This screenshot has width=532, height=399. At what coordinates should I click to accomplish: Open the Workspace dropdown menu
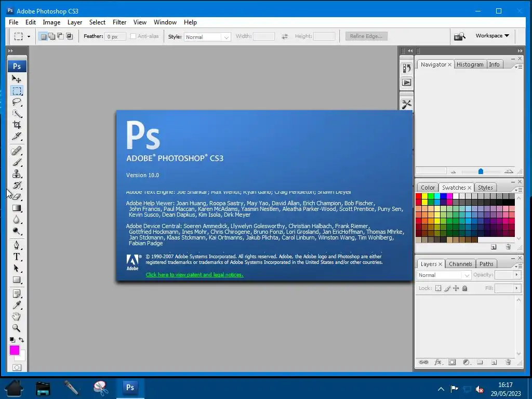pos(493,36)
